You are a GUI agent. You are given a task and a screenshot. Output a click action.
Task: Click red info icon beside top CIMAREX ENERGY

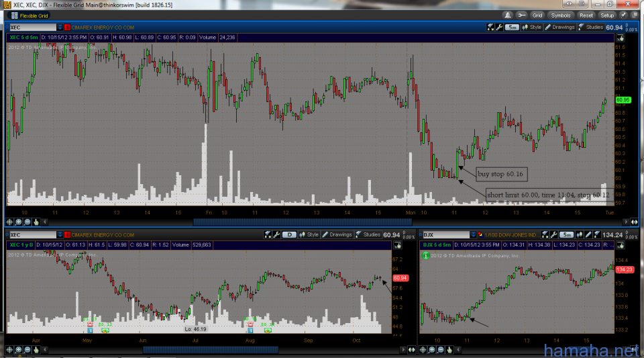click(67, 28)
